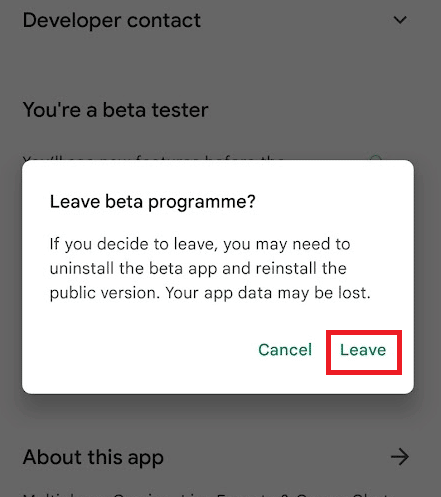
Task: Tap the word 'programme?' in the dialog title
Action: (x=202, y=203)
